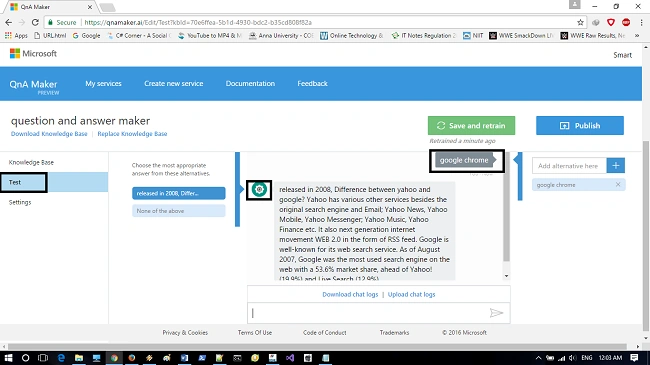Open the Privacy & Cookies footer link

coord(185,333)
